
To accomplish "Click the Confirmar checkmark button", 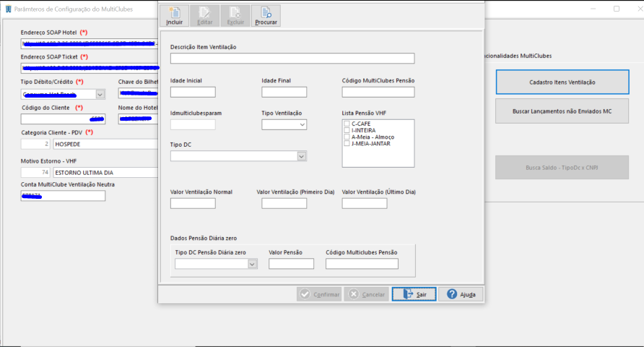I will tap(319, 294).
